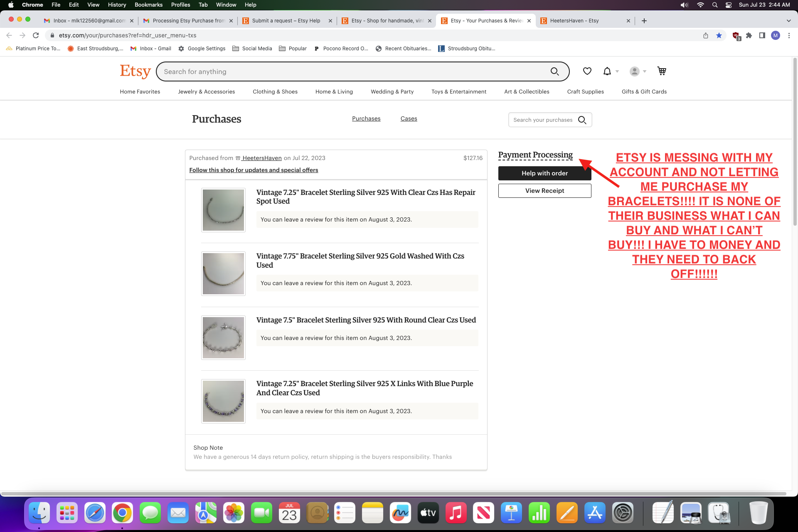The image size is (798, 532).
Task: Switch to the Cases tab
Action: (409, 118)
